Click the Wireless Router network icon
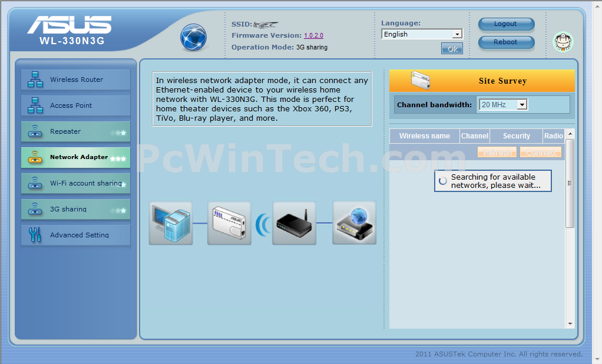This screenshot has height=364, width=602. click(35, 79)
